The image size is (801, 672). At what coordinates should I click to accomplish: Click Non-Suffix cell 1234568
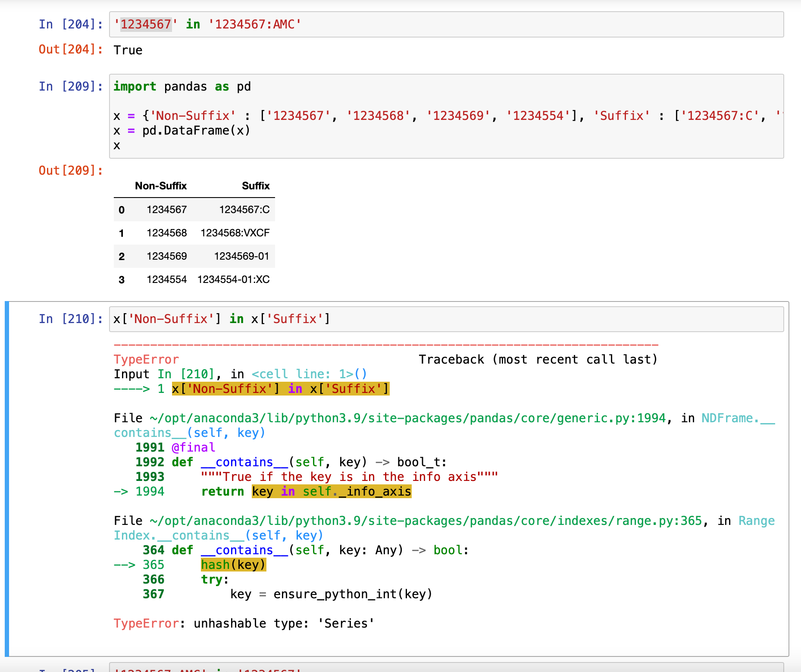coord(166,233)
